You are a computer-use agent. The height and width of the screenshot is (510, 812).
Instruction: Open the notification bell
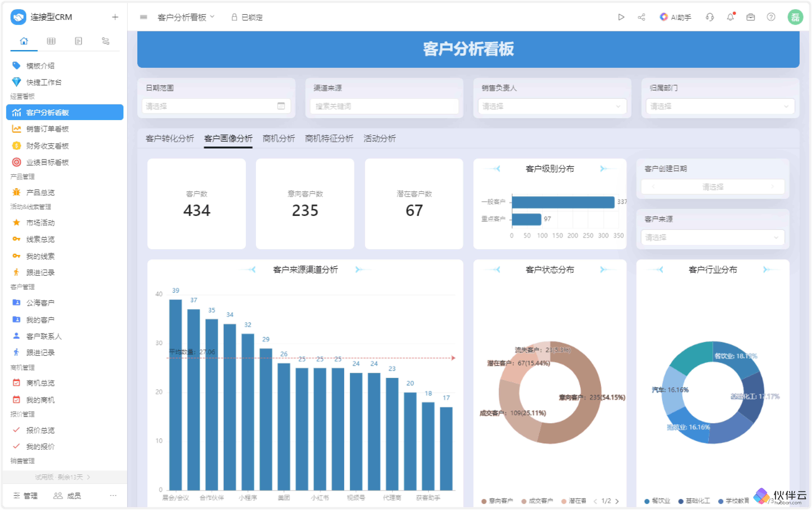(730, 17)
